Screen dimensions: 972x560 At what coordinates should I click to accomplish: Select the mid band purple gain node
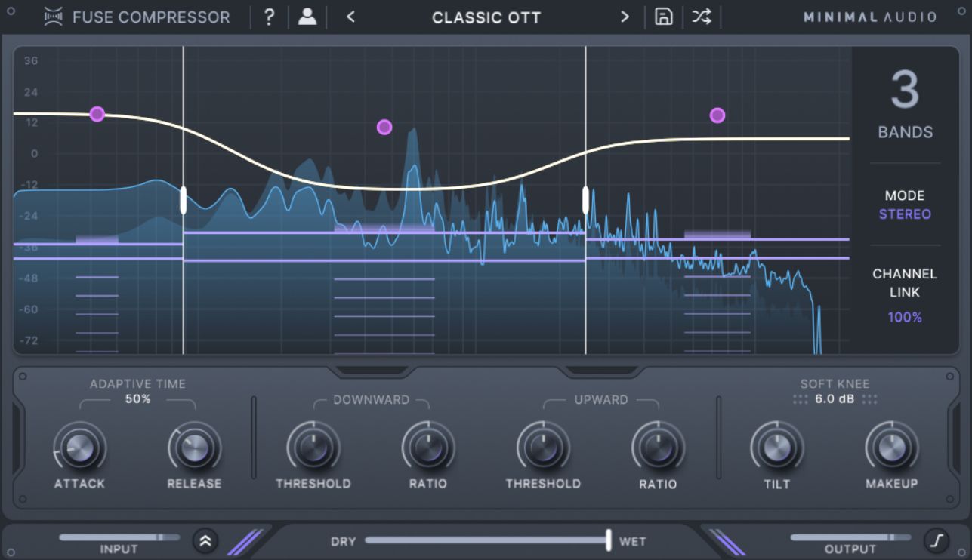coord(384,127)
